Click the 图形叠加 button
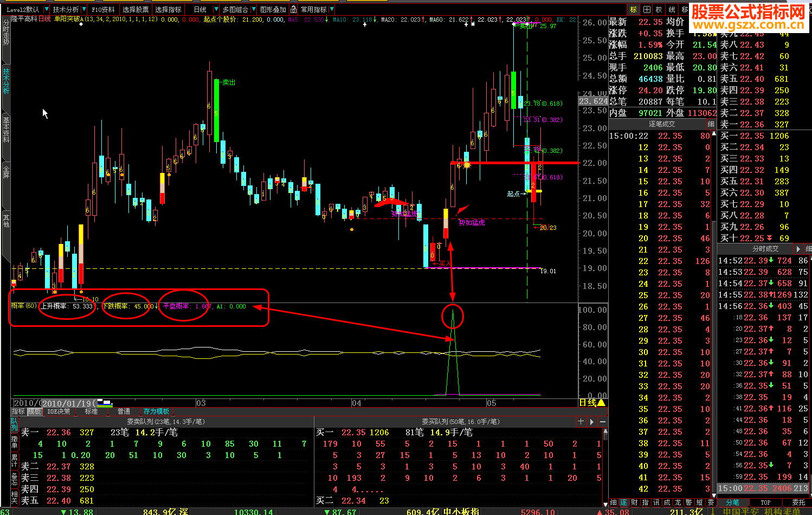Viewport: 812px width, 515px height. click(273, 9)
